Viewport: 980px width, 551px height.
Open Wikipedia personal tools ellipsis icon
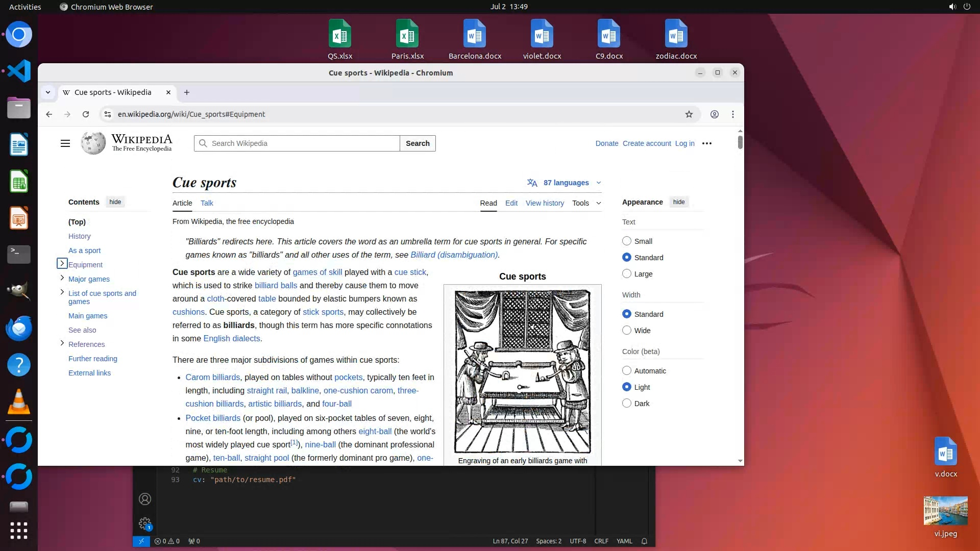(706, 143)
